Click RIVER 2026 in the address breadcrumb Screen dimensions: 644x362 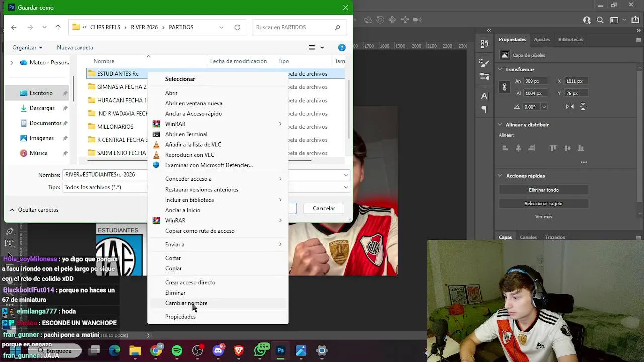pyautogui.click(x=144, y=27)
